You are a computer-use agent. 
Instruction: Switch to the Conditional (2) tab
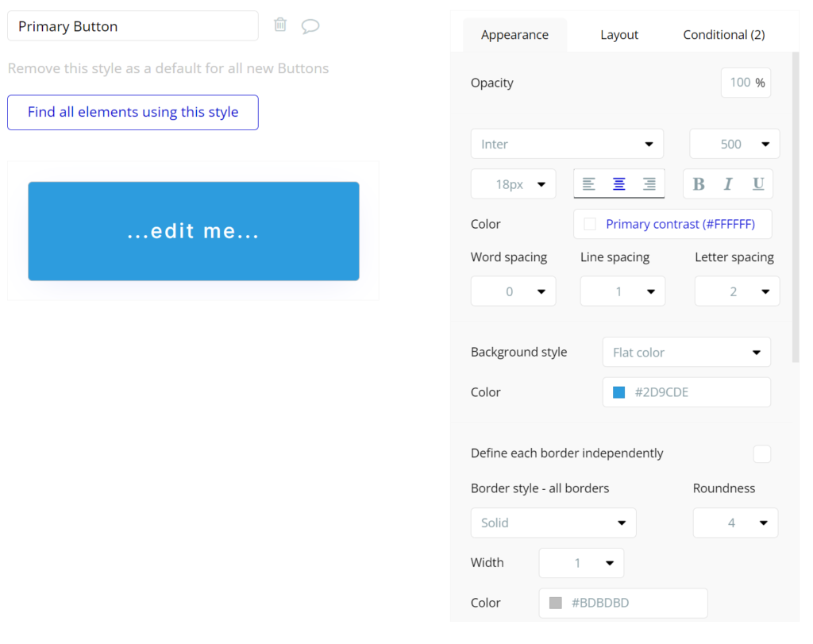click(724, 35)
